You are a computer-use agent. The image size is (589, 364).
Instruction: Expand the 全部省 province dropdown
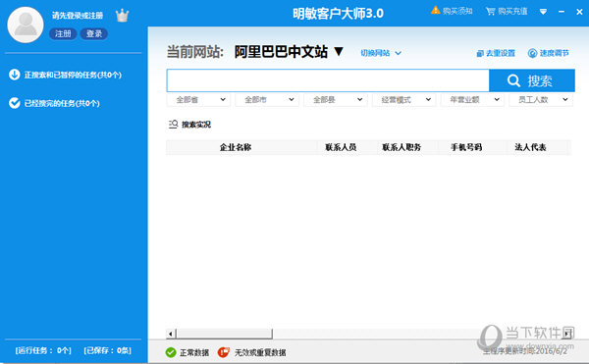(198, 100)
